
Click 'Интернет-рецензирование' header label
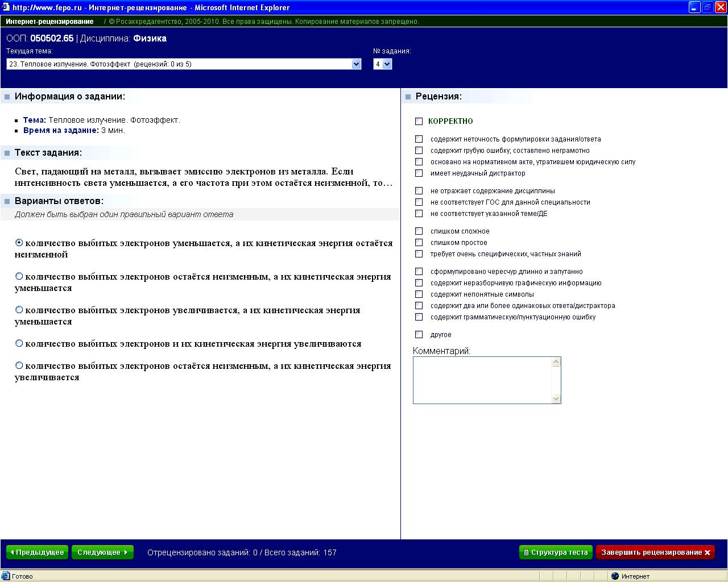pos(49,22)
